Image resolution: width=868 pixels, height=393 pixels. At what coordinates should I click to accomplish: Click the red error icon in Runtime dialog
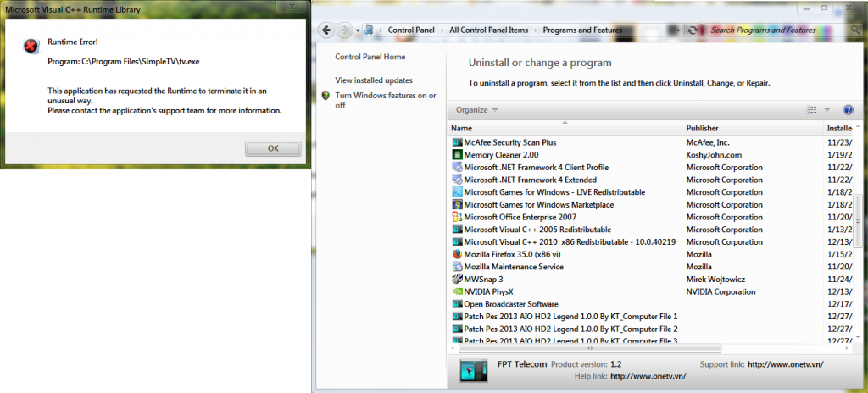point(31,47)
